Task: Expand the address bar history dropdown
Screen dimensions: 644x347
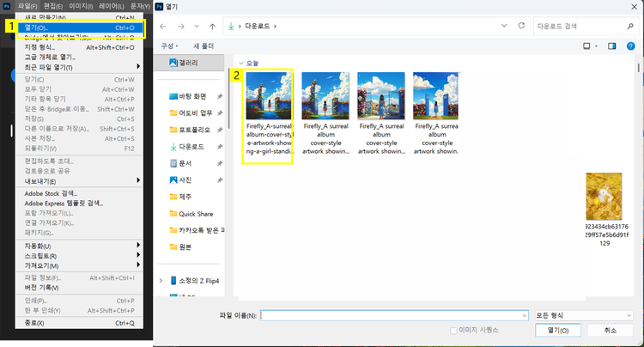Action: 504,26
